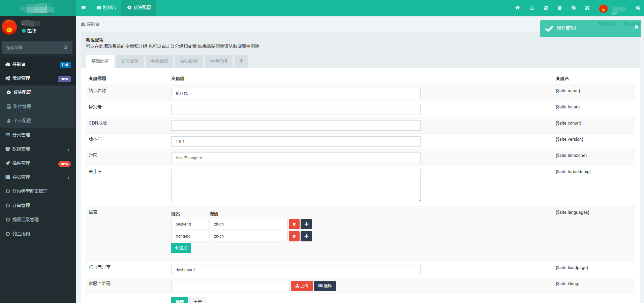Open the notification bell icon
Viewport: 644px width, 303px height.
coord(532,8)
